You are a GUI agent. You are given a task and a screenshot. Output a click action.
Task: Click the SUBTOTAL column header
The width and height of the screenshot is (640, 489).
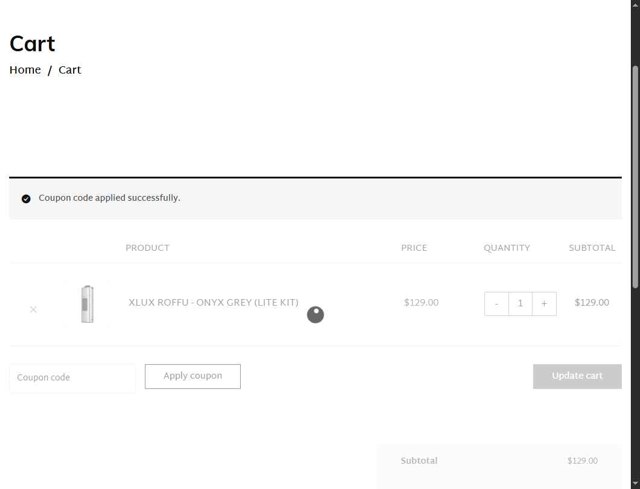tap(592, 248)
